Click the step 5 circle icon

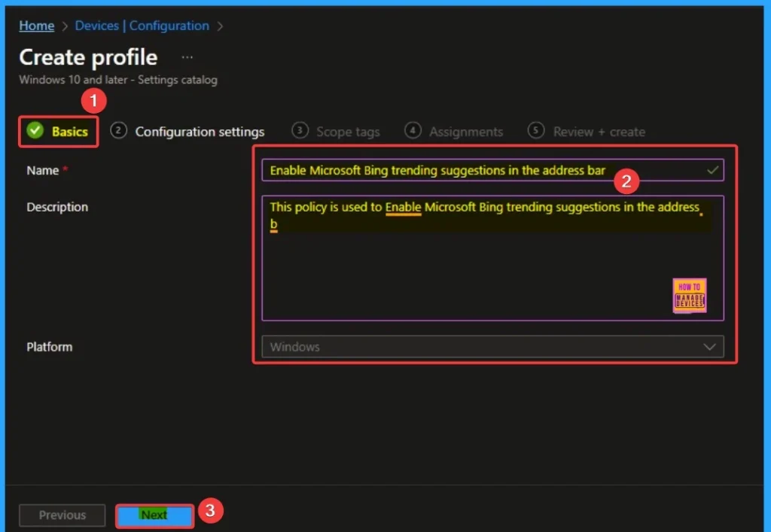pos(536,131)
